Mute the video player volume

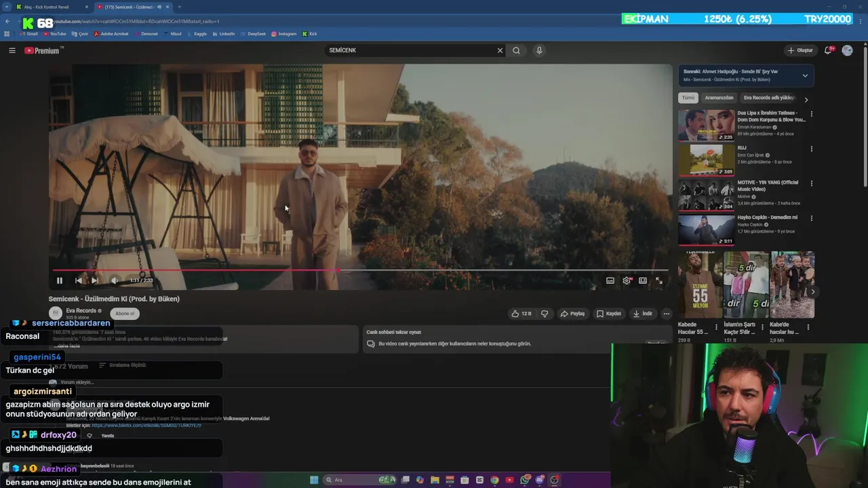point(114,281)
